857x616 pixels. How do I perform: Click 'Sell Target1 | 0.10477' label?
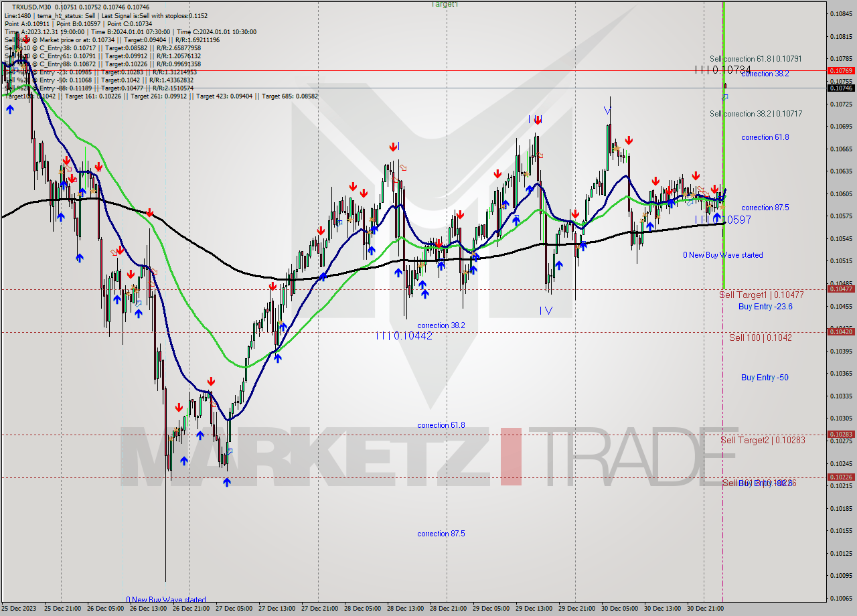pos(761,295)
